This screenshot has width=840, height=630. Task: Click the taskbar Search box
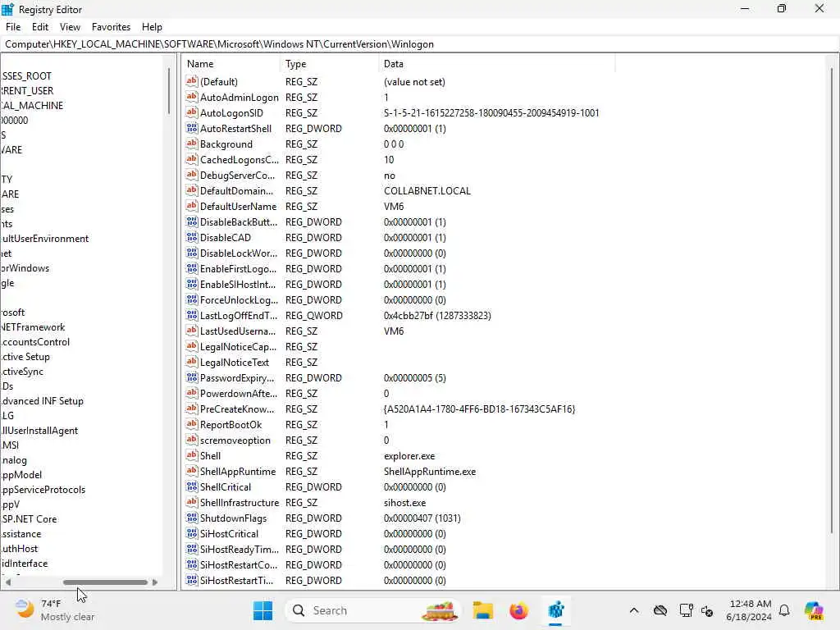[373, 610]
